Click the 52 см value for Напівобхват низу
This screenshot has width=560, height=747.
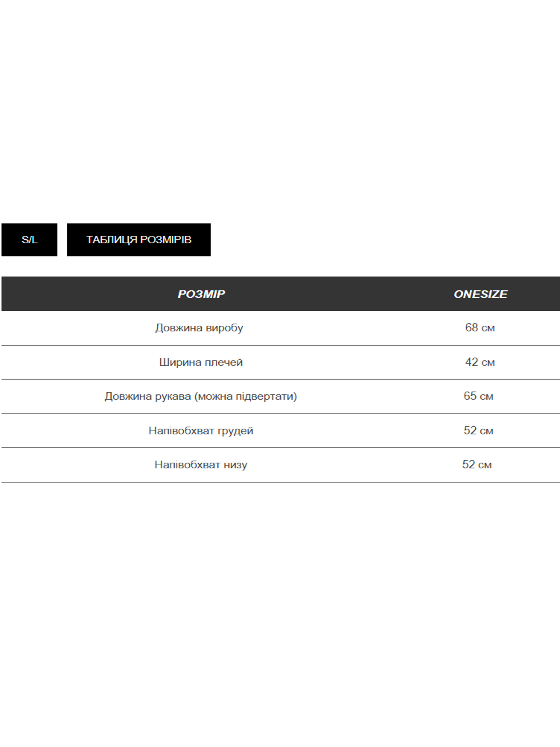click(477, 464)
